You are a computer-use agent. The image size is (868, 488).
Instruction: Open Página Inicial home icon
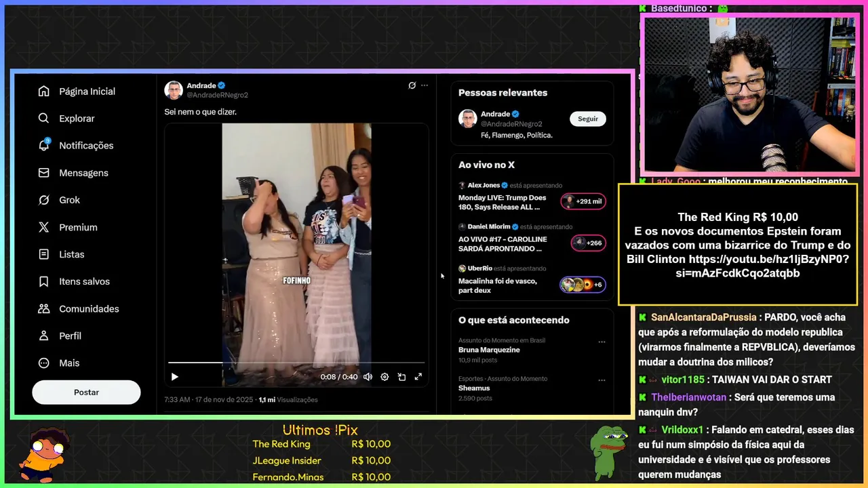point(43,91)
